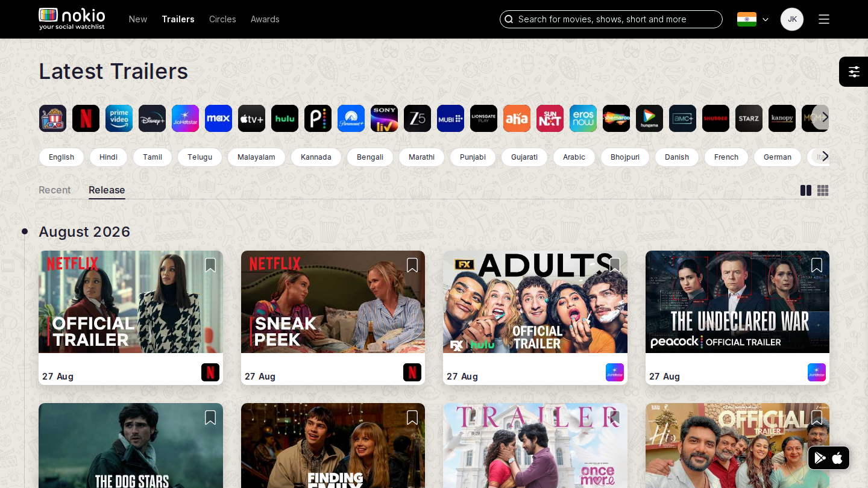
Task: Select the Eros Now platform icon
Action: click(x=583, y=118)
